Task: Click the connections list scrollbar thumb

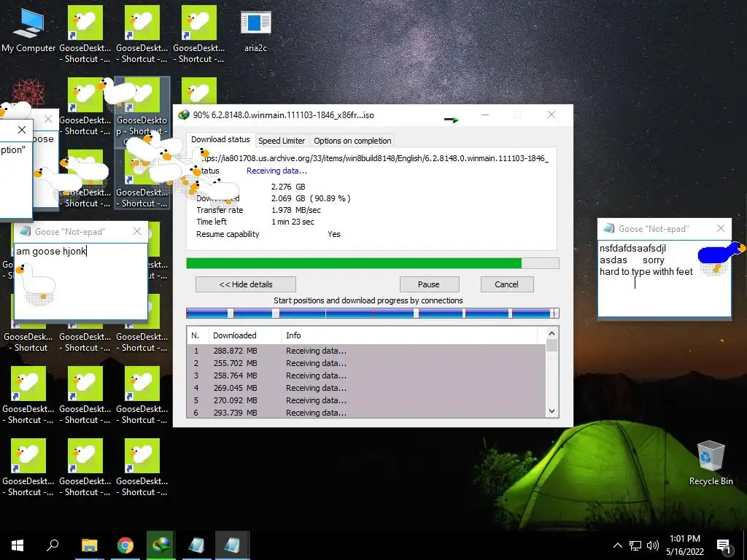Action: 551,345
